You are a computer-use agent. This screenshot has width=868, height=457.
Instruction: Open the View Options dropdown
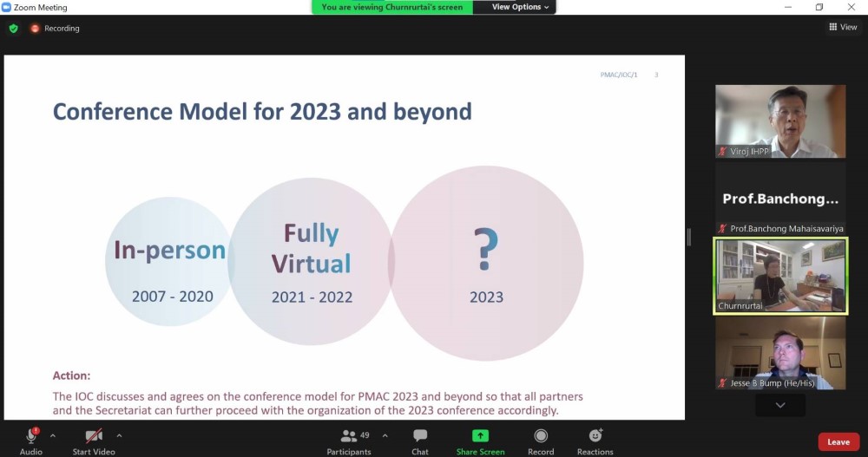point(520,7)
